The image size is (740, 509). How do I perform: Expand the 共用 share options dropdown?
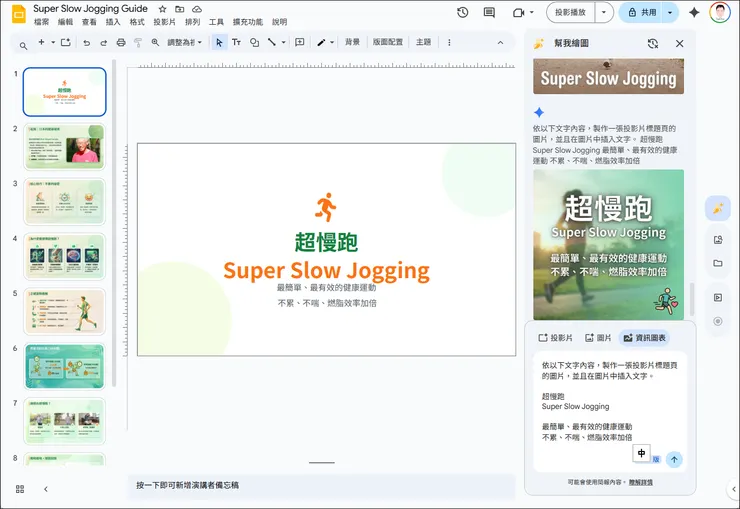(670, 13)
